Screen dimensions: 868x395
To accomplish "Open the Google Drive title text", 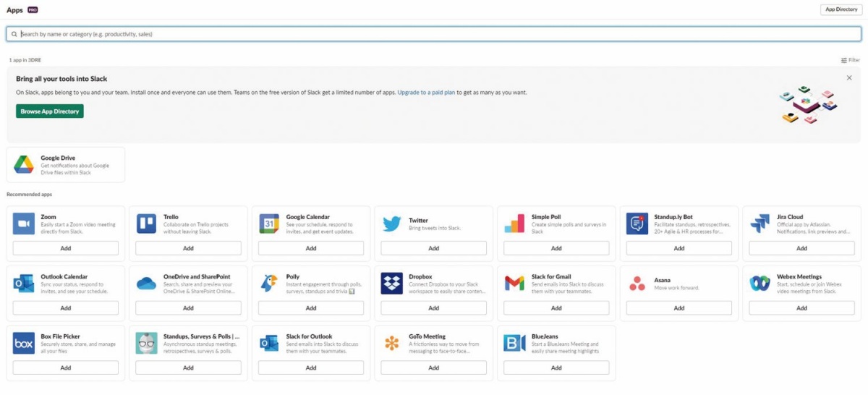I will [x=58, y=158].
